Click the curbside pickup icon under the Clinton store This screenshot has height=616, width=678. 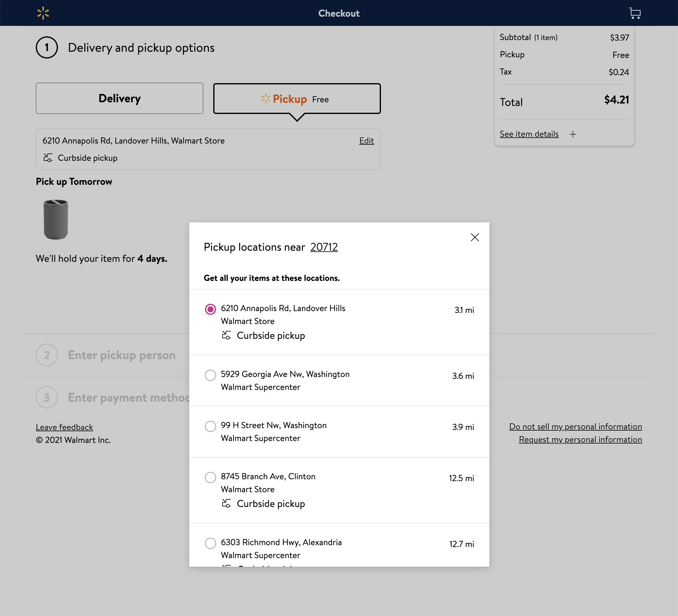(x=227, y=503)
